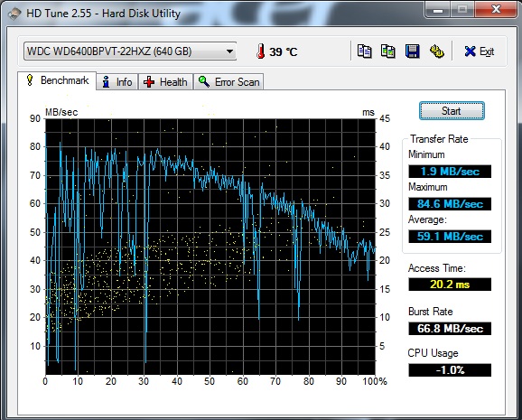
Task: Click the lightbulb icon on Benchmark tab
Action: click(30, 80)
